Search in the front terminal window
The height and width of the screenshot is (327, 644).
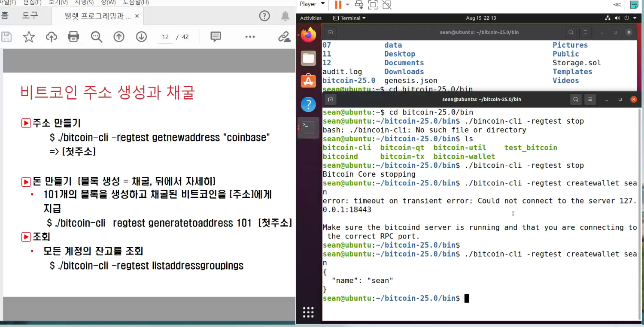pyautogui.click(x=576, y=99)
